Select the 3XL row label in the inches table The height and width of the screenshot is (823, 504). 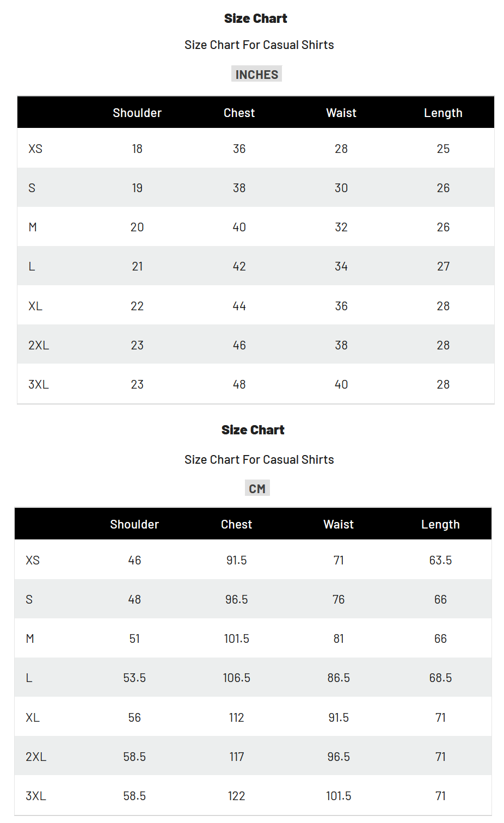(x=39, y=385)
